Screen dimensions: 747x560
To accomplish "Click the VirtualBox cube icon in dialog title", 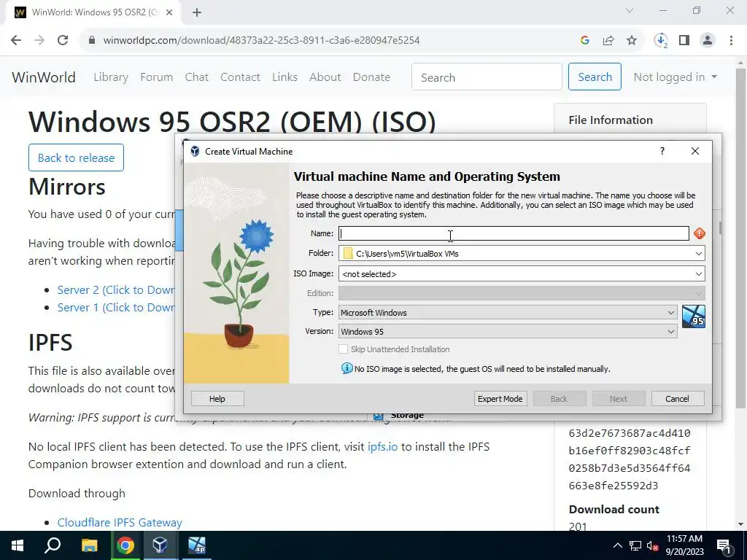I will (x=195, y=152).
